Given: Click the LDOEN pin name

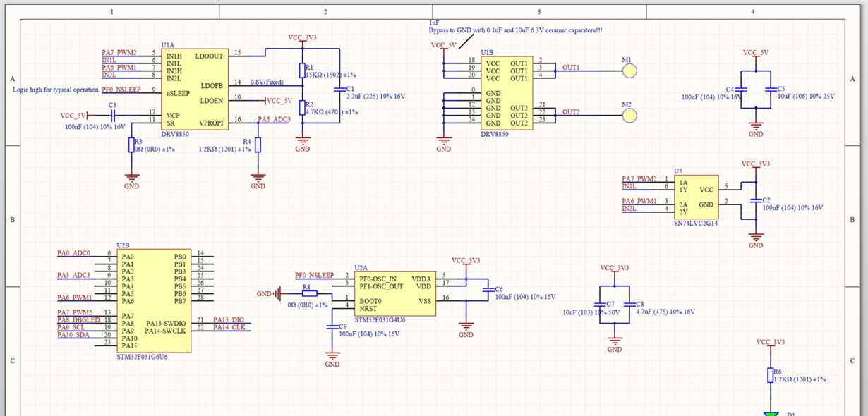Looking at the screenshot, I should [x=212, y=100].
